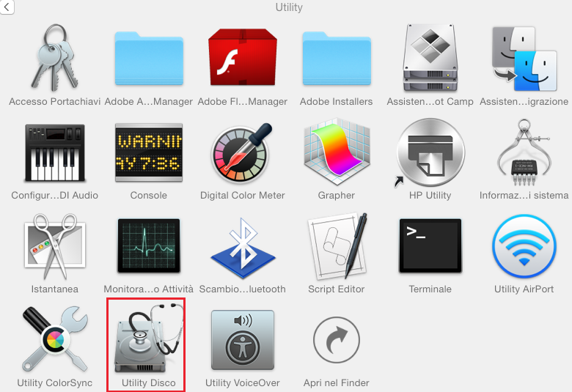Viewport: 572px width, 392px height.
Task: Click the "Adobe Installers" label text
Action: tap(337, 101)
